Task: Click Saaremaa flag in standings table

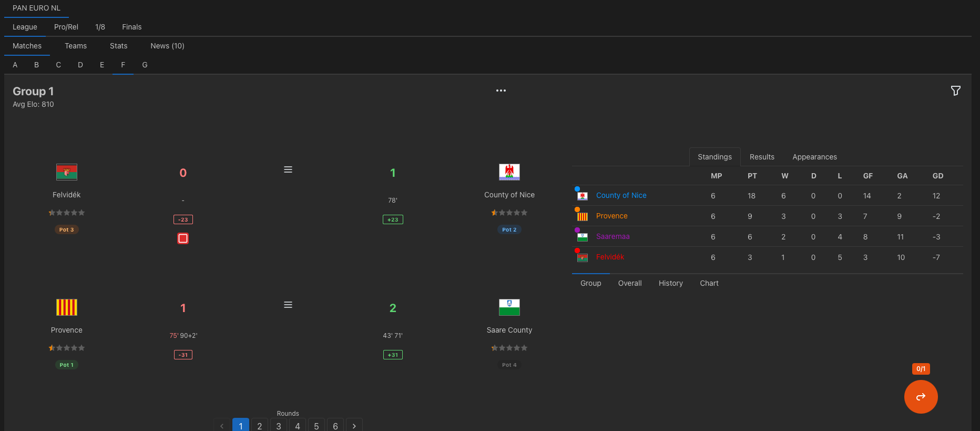Action: tap(583, 237)
